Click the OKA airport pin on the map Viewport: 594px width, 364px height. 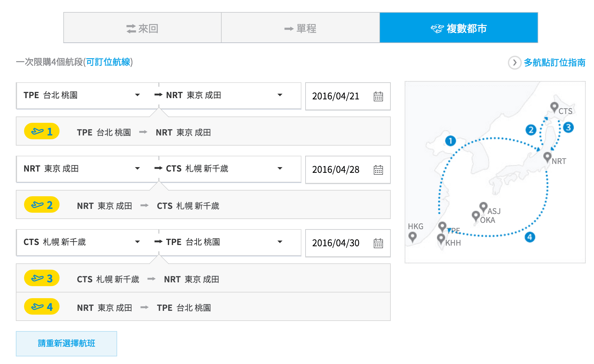pyautogui.click(x=476, y=217)
